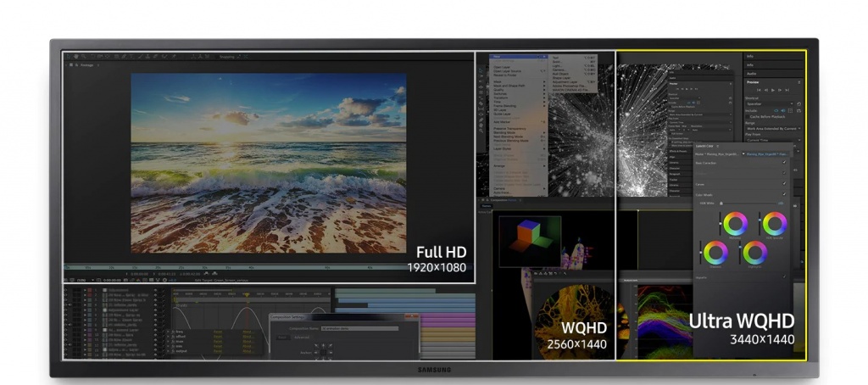Toggle the Basic Correction checkbox

[783, 161]
